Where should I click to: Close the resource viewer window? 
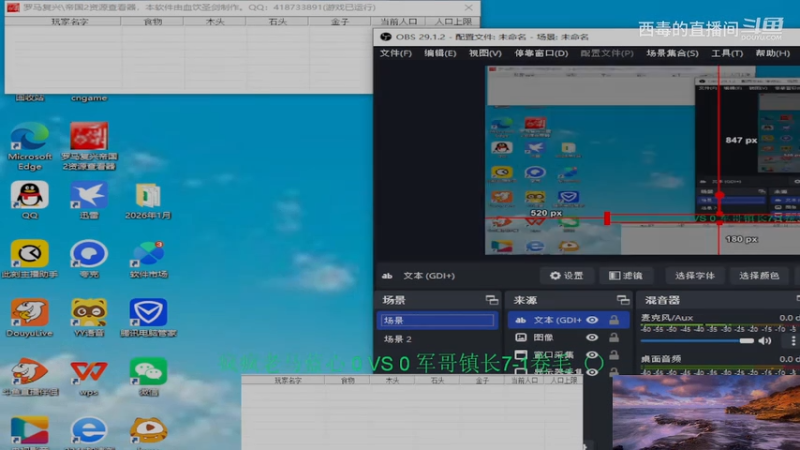pyautogui.click(x=468, y=8)
